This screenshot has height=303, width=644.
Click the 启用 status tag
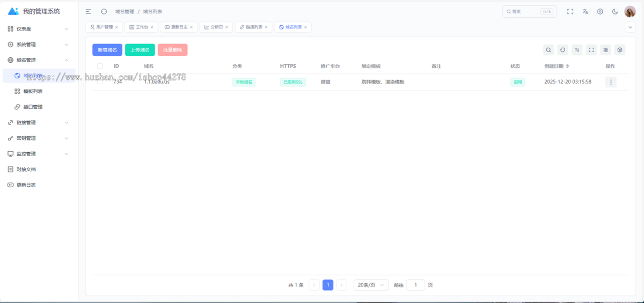click(x=518, y=82)
